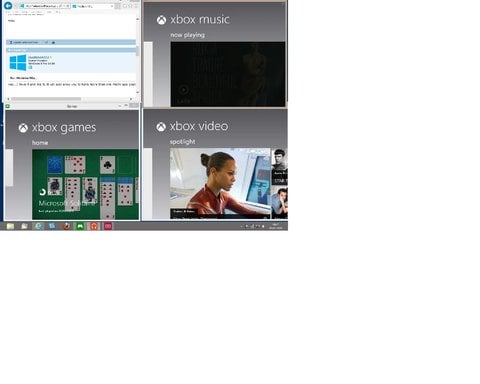This screenshot has height=384, width=480.
Task: Open the upper small thumbnail in xbox video spotlight
Action: pyautogui.click(x=279, y=167)
